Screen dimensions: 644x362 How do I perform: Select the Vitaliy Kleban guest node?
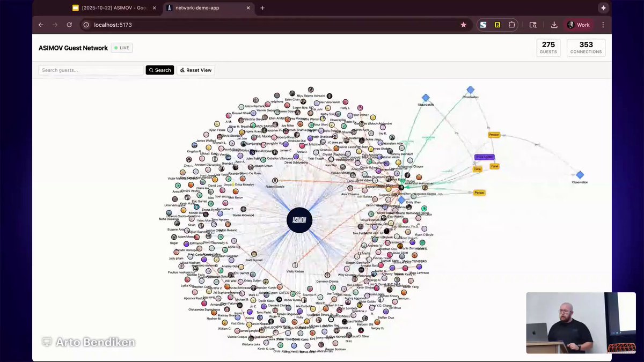(x=295, y=265)
